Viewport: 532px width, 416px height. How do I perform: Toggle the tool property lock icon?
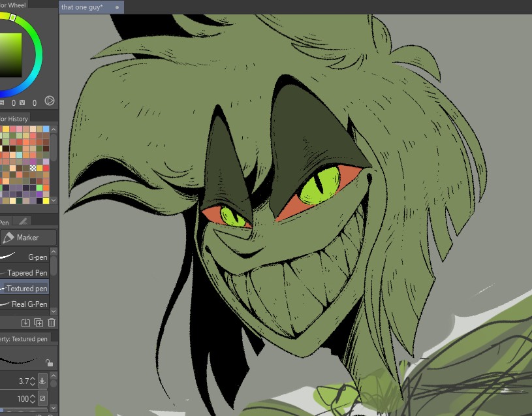pyautogui.click(x=48, y=362)
